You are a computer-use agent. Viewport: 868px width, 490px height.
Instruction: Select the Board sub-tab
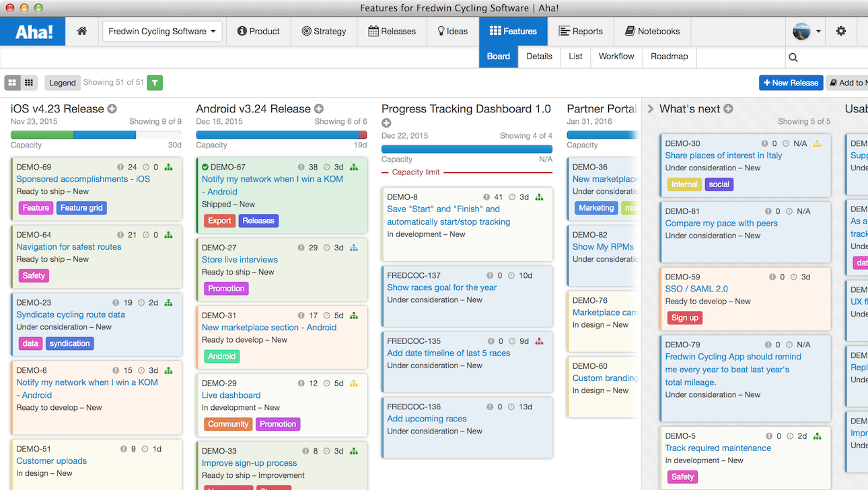click(499, 57)
